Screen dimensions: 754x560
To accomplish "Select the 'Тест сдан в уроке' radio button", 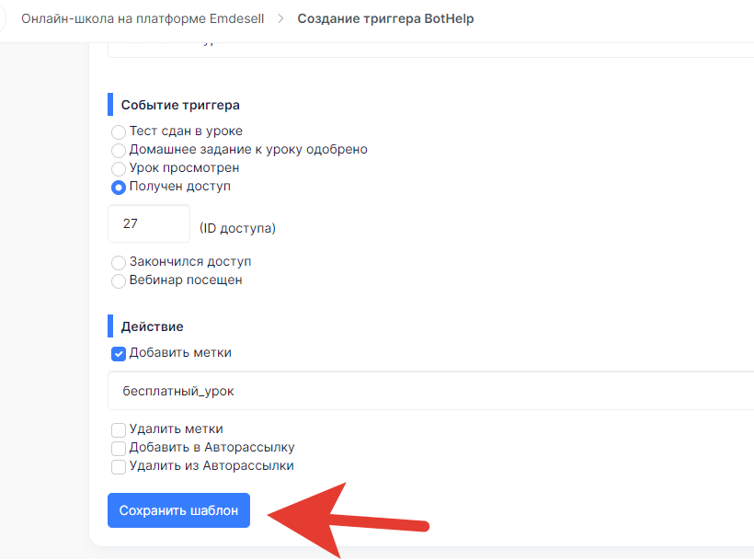I will tap(119, 131).
